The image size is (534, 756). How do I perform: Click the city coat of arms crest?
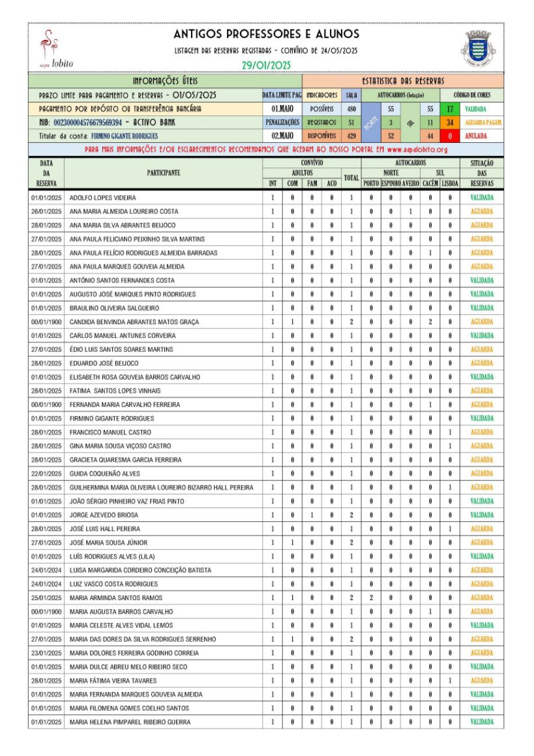[478, 49]
